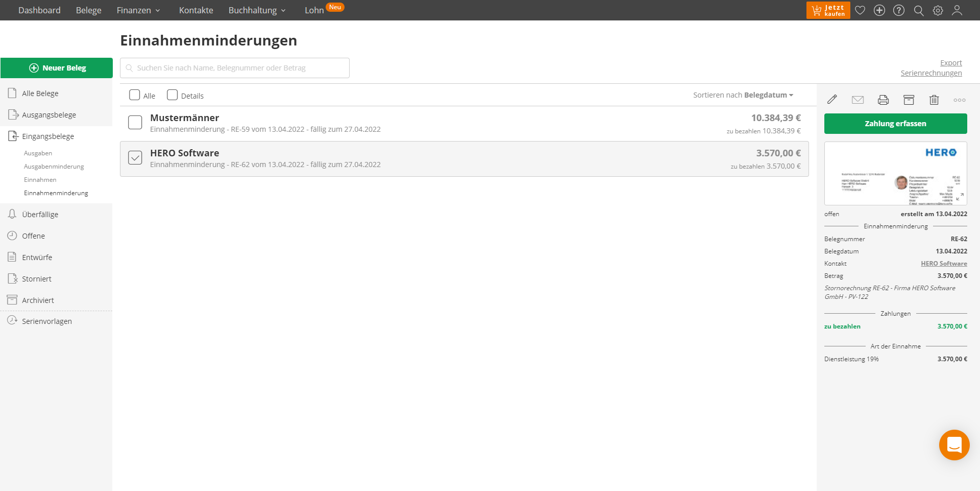This screenshot has width=980, height=491.
Task: Click the Überfällige bell icon
Action: 12,214
